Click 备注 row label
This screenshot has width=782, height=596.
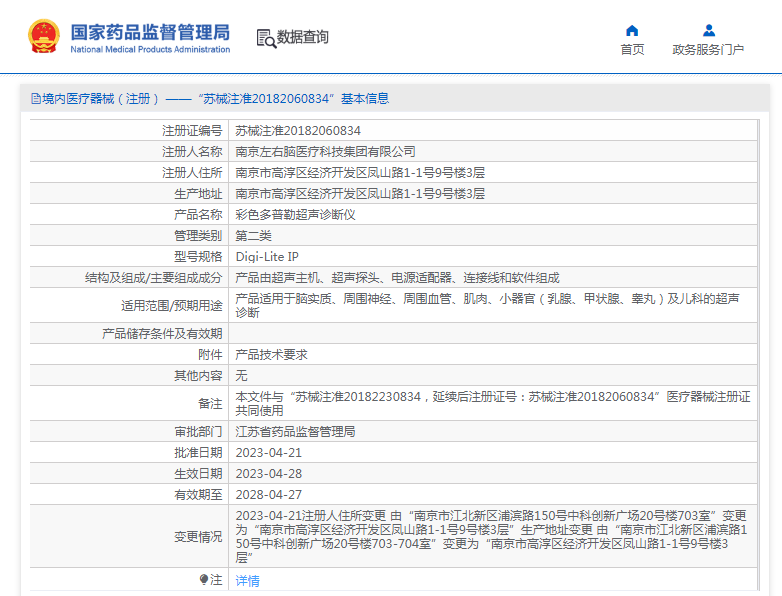pyautogui.click(x=210, y=403)
